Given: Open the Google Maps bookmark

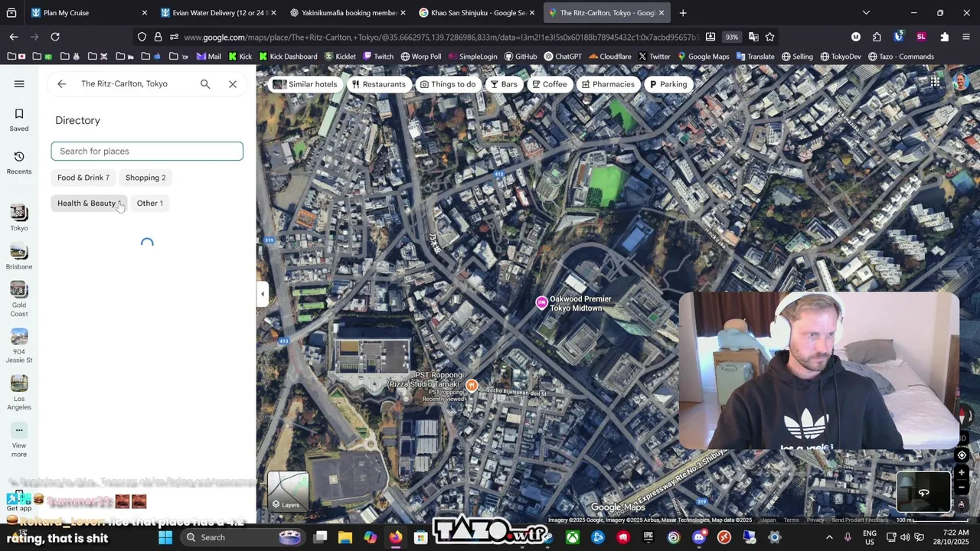Looking at the screenshot, I should (703, 57).
